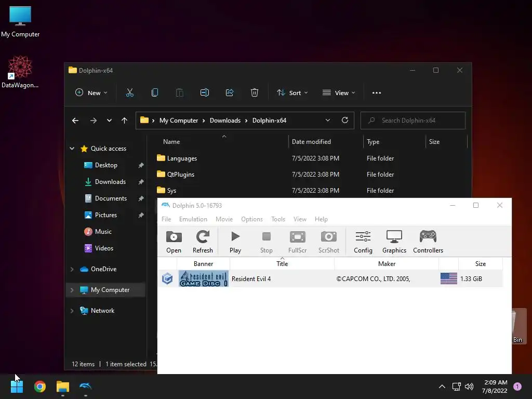Open the Movie menu in Dolphin
Image resolution: width=532 pixels, height=399 pixels.
[x=224, y=219]
